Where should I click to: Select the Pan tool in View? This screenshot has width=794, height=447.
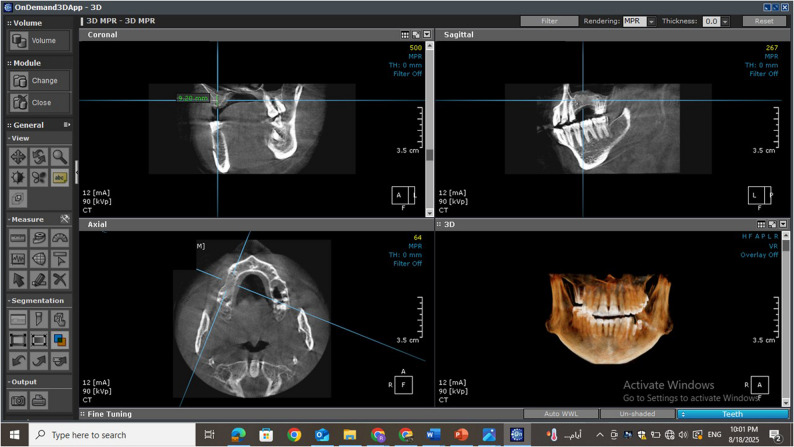click(18, 157)
